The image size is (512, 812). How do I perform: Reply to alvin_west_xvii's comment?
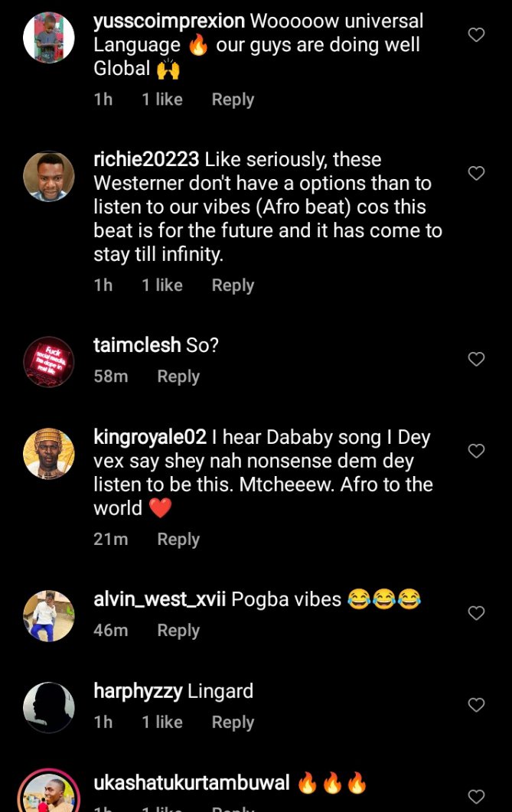pos(178,631)
